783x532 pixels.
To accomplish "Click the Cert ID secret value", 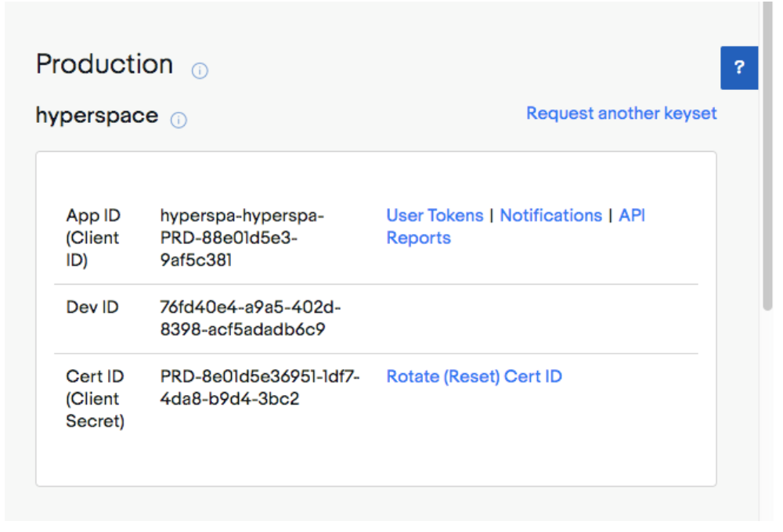I will (x=259, y=387).
